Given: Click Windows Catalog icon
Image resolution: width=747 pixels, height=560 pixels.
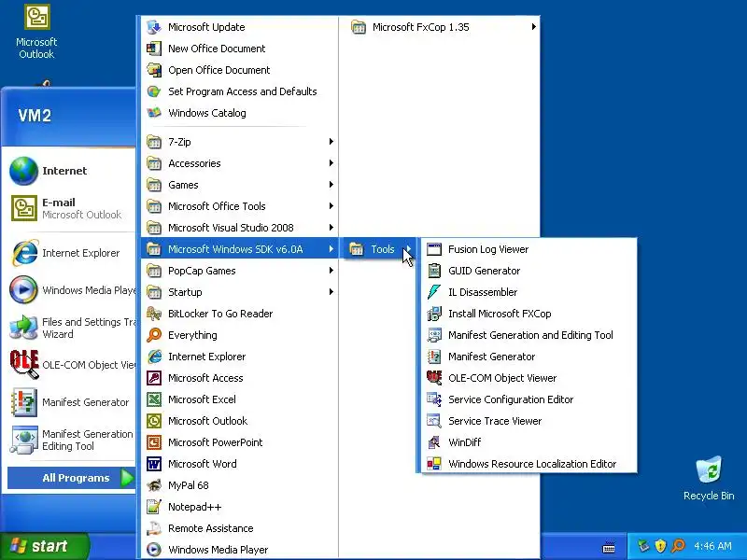Looking at the screenshot, I should [x=154, y=113].
